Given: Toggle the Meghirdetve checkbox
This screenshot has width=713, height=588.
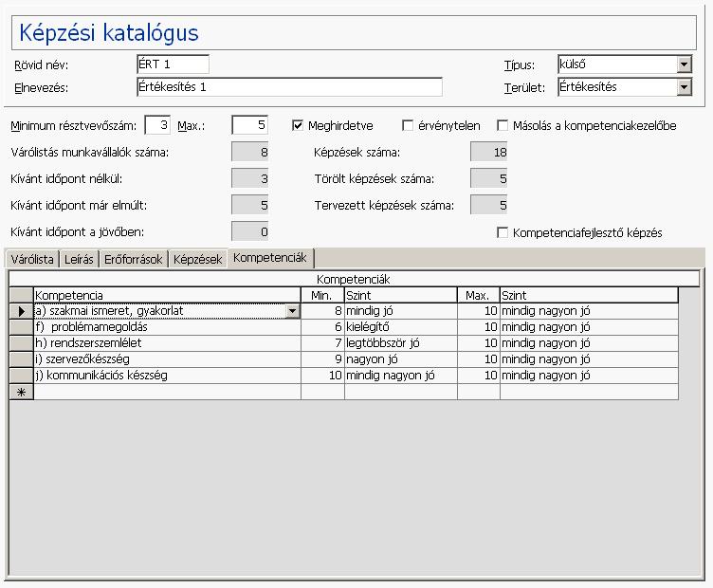Looking at the screenshot, I should tap(298, 126).
